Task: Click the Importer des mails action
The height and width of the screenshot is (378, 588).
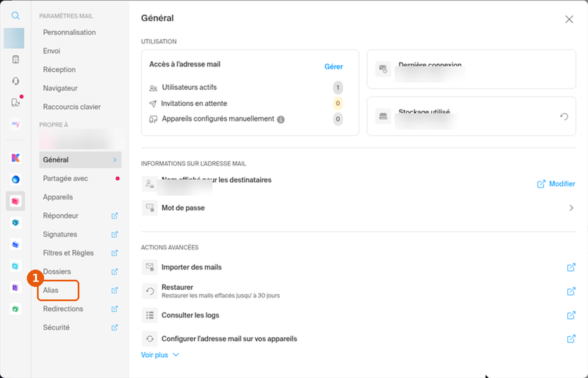Action: click(x=192, y=267)
